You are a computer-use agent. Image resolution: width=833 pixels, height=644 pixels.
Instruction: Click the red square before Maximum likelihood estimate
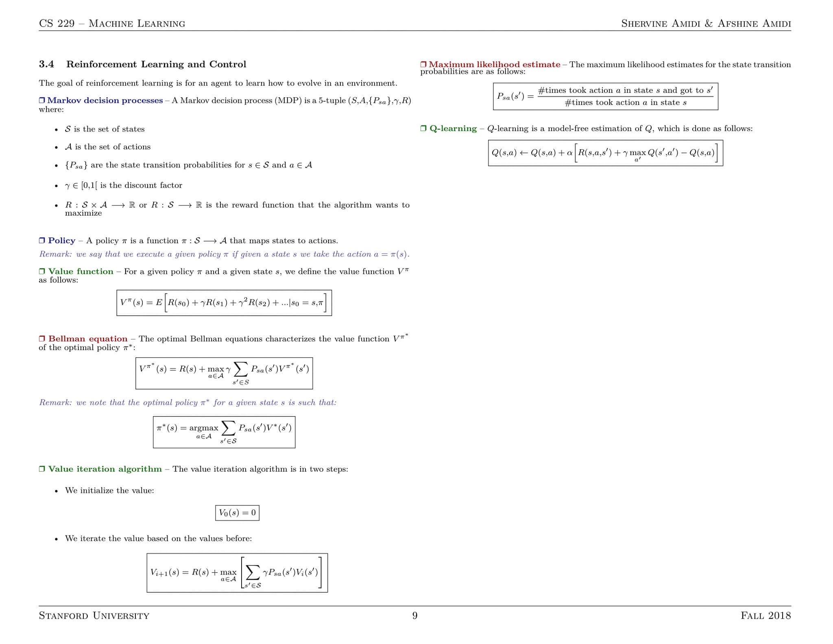pyautogui.click(x=423, y=65)
